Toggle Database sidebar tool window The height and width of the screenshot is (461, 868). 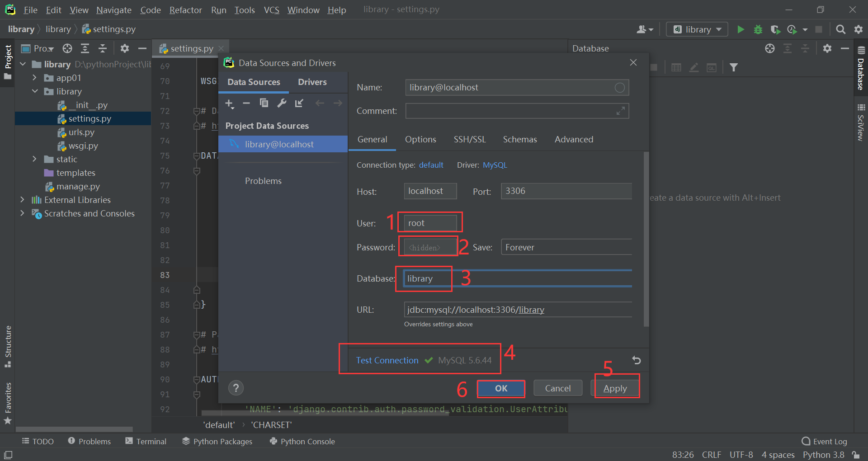tap(861, 68)
